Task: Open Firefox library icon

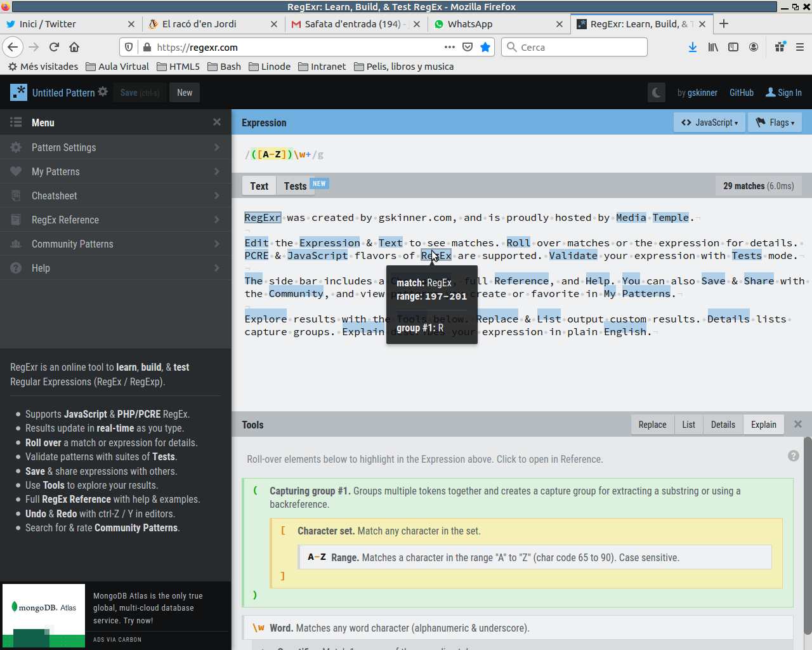Action: pos(713,47)
